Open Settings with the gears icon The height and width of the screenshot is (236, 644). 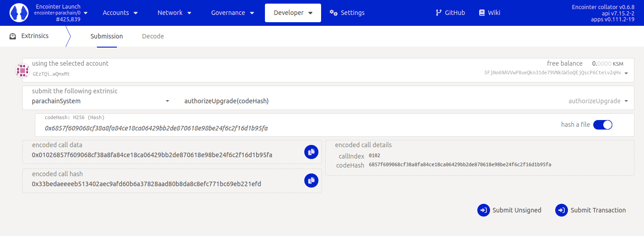(334, 13)
